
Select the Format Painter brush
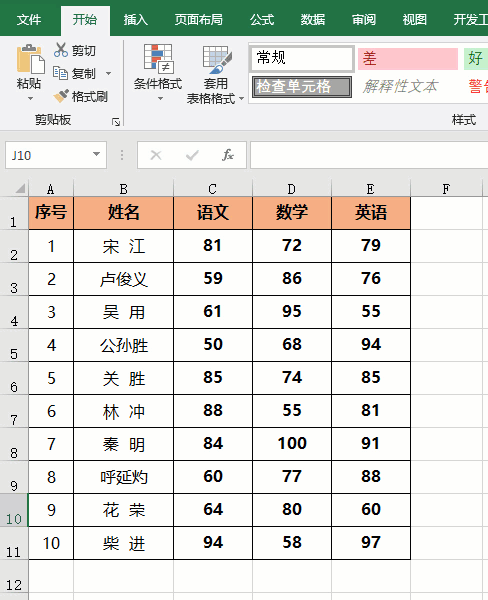click(x=61, y=96)
